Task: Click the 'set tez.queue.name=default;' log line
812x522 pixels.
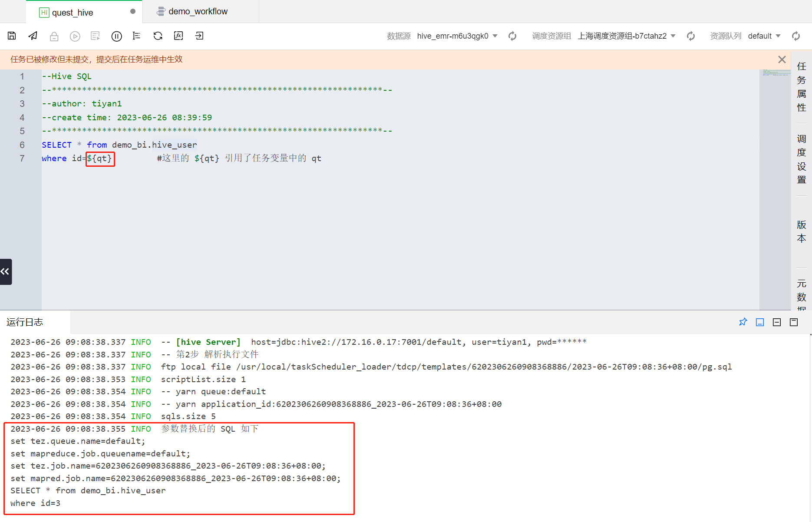Action: [x=78, y=441]
